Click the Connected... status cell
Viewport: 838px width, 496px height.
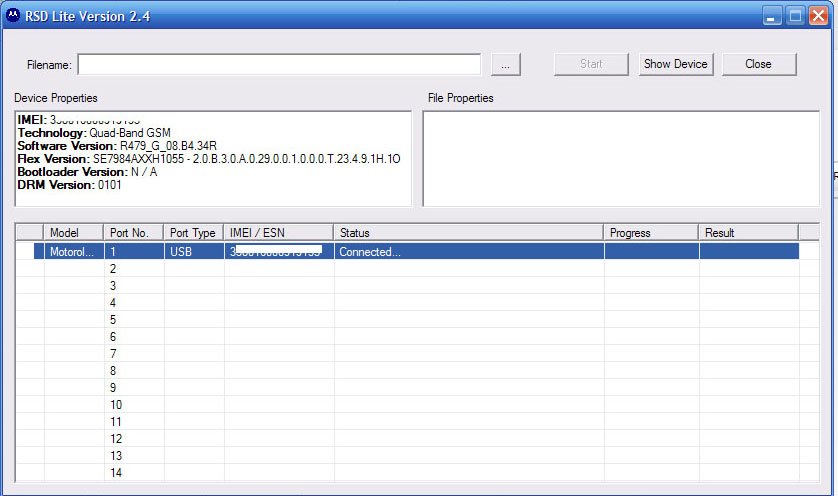(469, 252)
